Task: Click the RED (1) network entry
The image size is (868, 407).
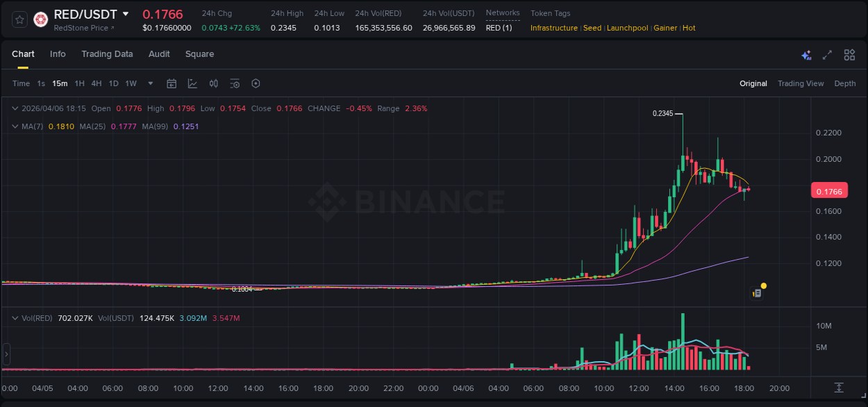Action: 499,28
